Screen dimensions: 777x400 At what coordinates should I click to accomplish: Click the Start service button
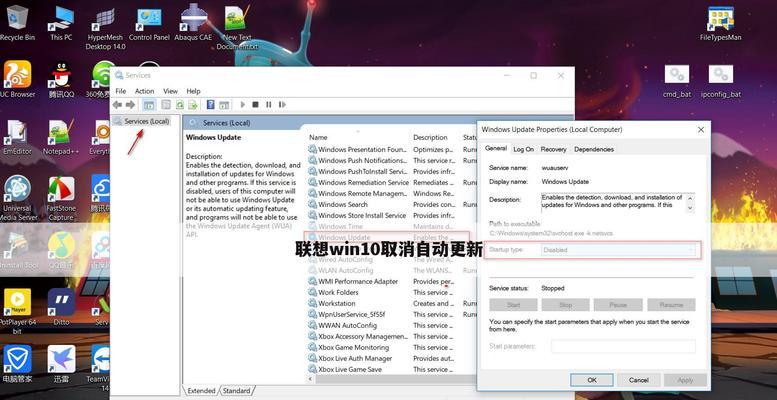pos(513,305)
